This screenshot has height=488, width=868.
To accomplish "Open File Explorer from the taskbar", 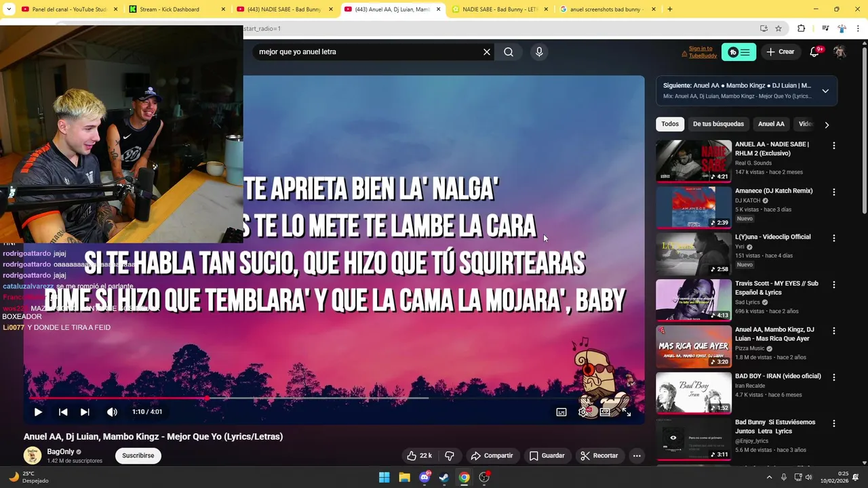I will click(x=404, y=477).
